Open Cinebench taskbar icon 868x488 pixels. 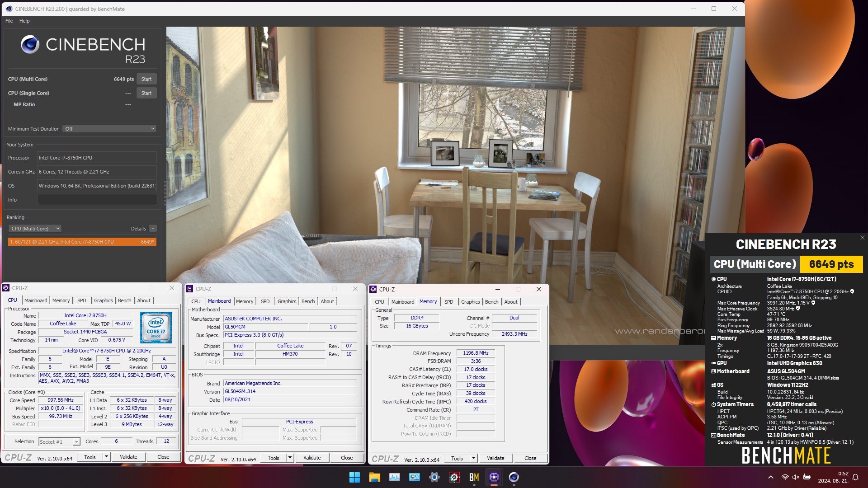click(x=514, y=477)
